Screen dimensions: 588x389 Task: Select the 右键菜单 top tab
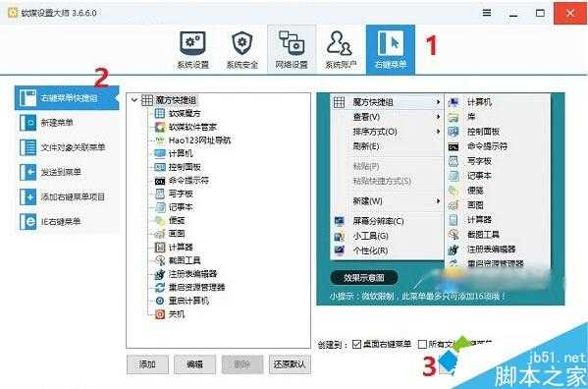tap(391, 49)
